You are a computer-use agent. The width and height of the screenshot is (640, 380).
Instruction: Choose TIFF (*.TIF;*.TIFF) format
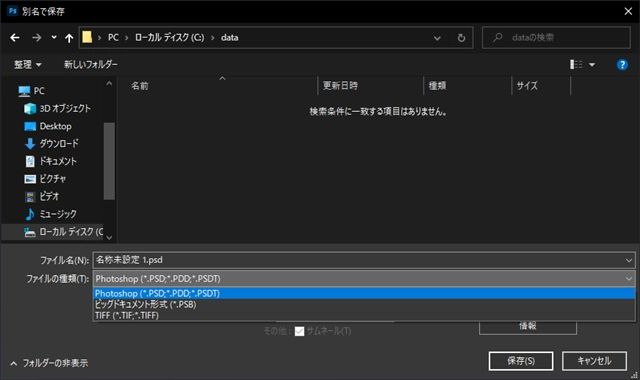click(x=364, y=316)
